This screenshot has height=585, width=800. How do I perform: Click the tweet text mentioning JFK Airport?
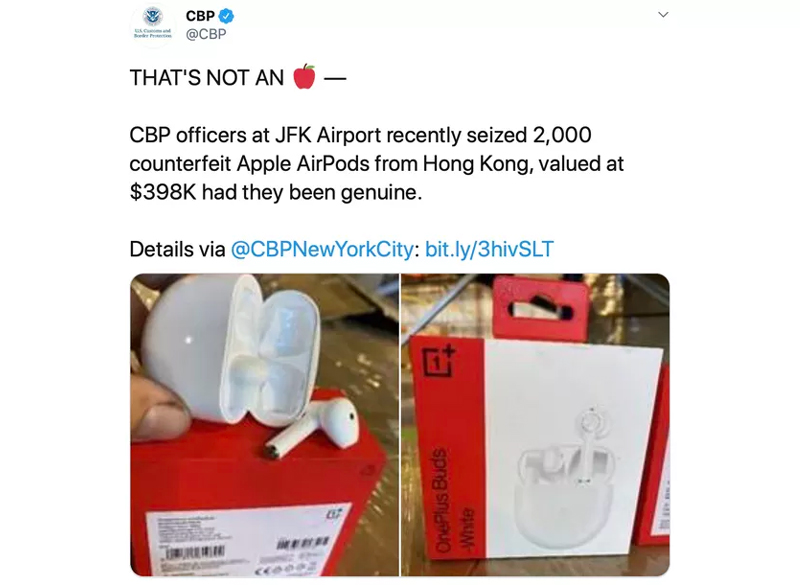click(x=377, y=164)
